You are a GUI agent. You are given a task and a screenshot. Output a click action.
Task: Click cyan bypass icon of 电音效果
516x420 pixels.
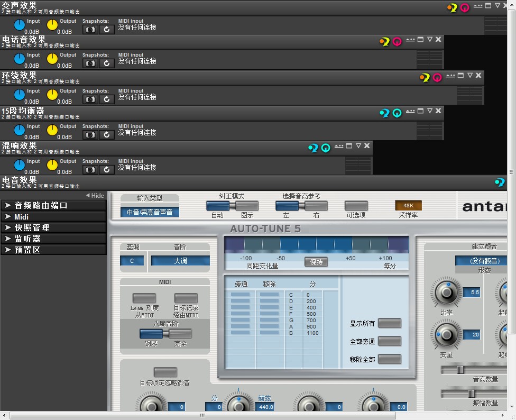coord(500,182)
